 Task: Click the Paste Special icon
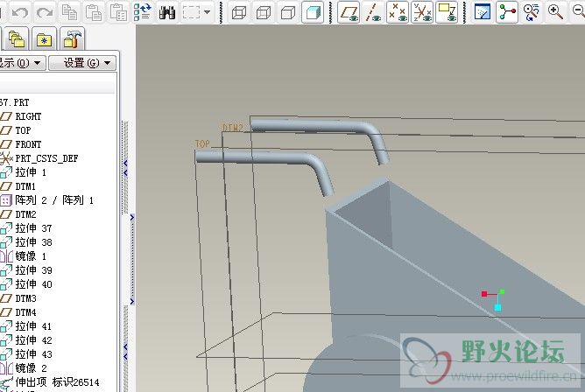(x=118, y=12)
